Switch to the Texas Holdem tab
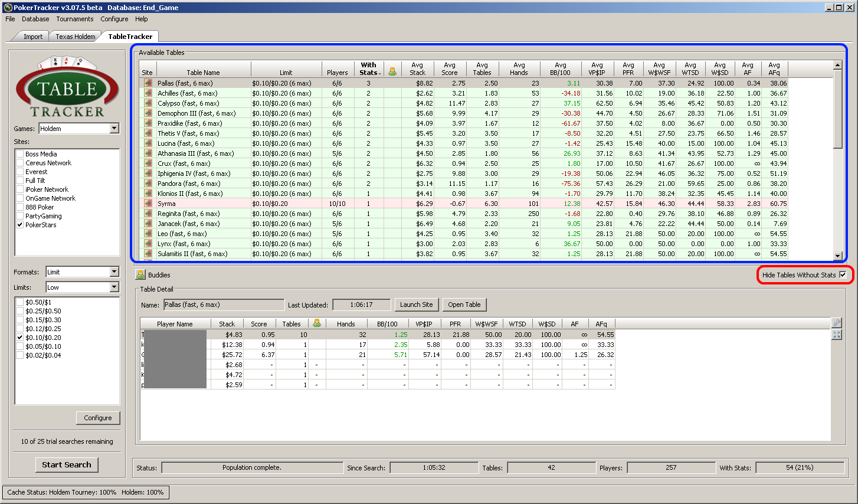The image size is (858, 504). [x=76, y=37]
